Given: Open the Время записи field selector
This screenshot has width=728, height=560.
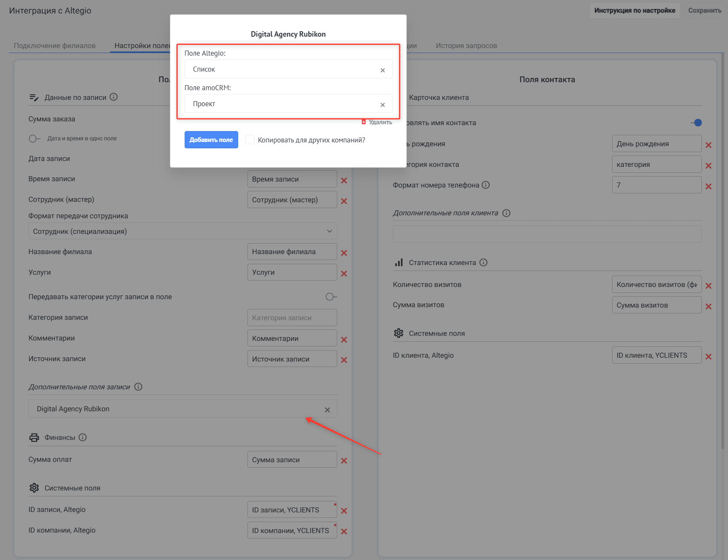Looking at the screenshot, I should 292,179.
